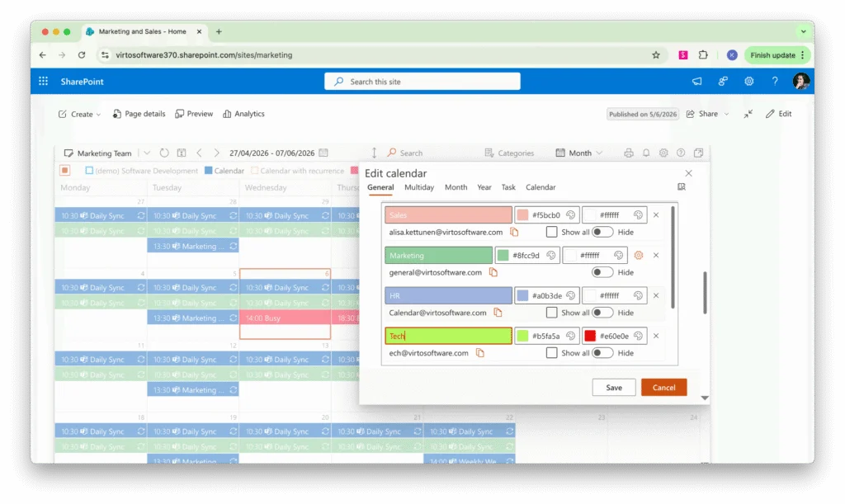Screen dimensions: 845x504
Task: Toggle Hide switch for the Tech calendar
Action: 602,353
